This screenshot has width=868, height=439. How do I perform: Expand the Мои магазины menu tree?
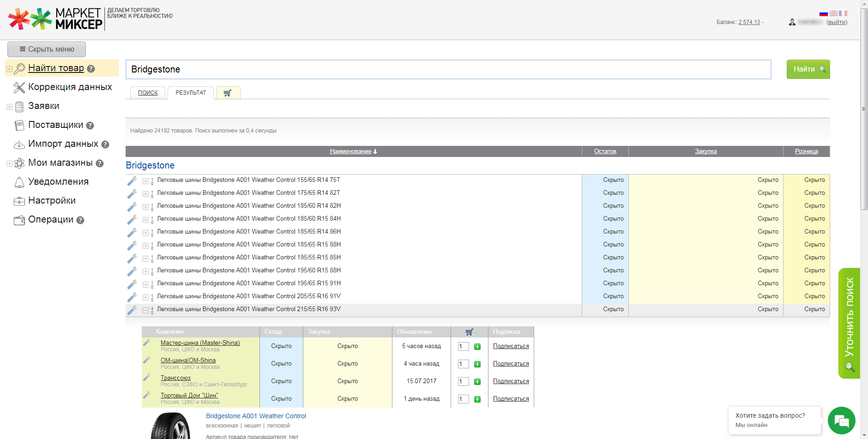9,163
